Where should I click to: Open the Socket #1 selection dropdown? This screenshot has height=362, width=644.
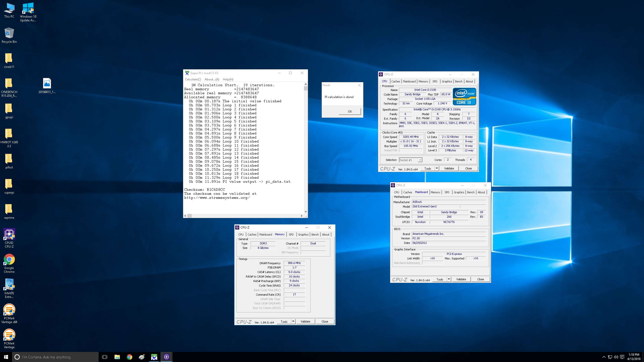click(x=411, y=160)
